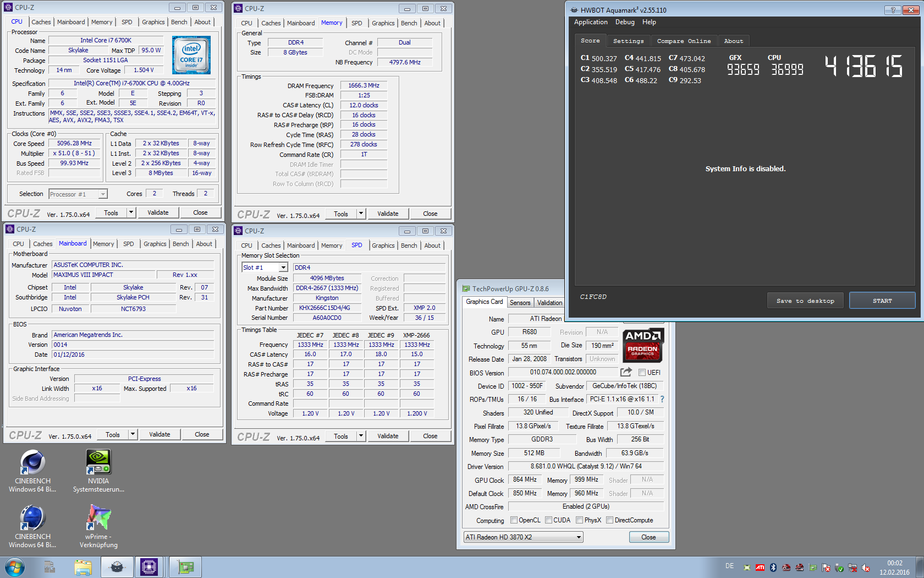
Task: Expand Tools arrow in CPU-Z SPD window
Action: [x=361, y=436]
